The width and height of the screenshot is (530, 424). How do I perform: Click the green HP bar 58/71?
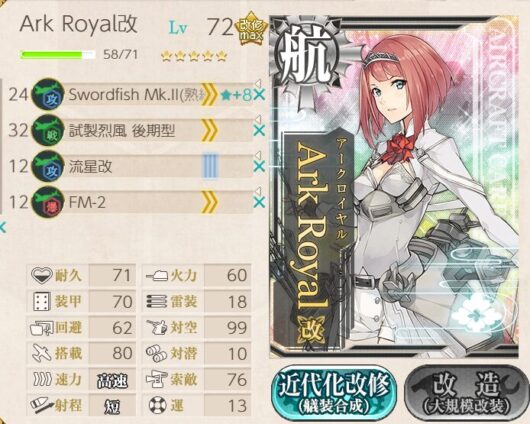[x=57, y=55]
